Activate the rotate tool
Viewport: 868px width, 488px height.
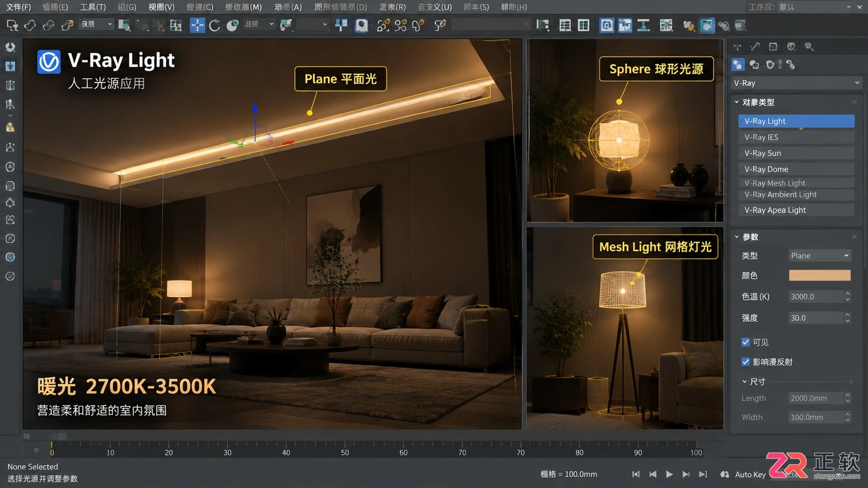[x=215, y=25]
